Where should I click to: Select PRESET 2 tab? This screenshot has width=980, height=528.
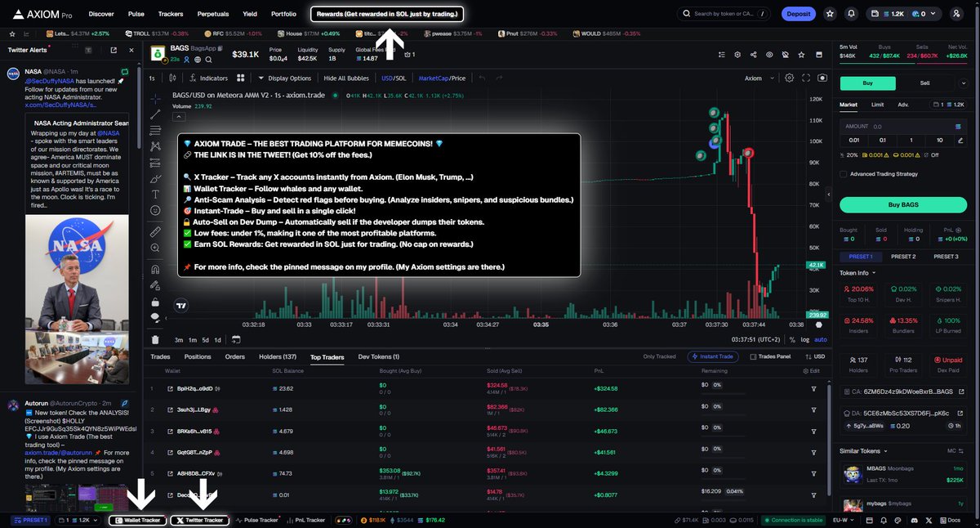pyautogui.click(x=902, y=257)
